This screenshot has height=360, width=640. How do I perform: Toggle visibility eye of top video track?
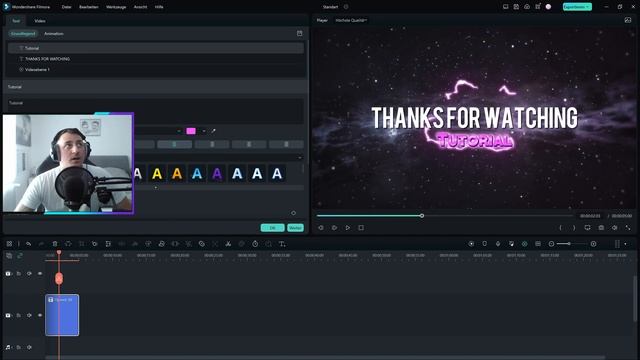click(40, 273)
